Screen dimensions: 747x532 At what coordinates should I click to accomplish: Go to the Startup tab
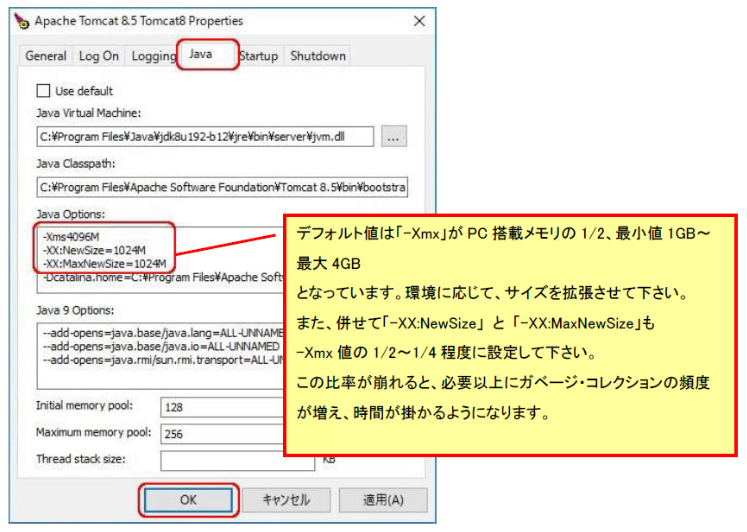coord(258,57)
